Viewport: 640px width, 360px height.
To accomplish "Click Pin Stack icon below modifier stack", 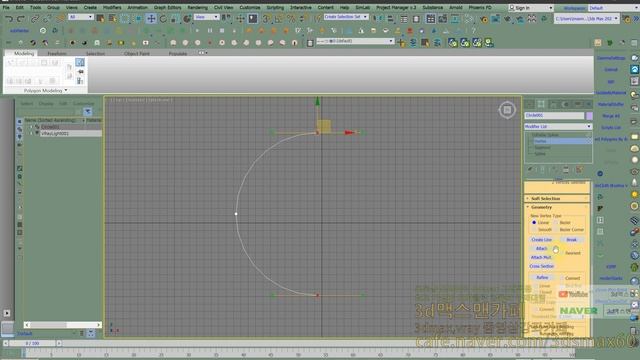I will 530,169.
